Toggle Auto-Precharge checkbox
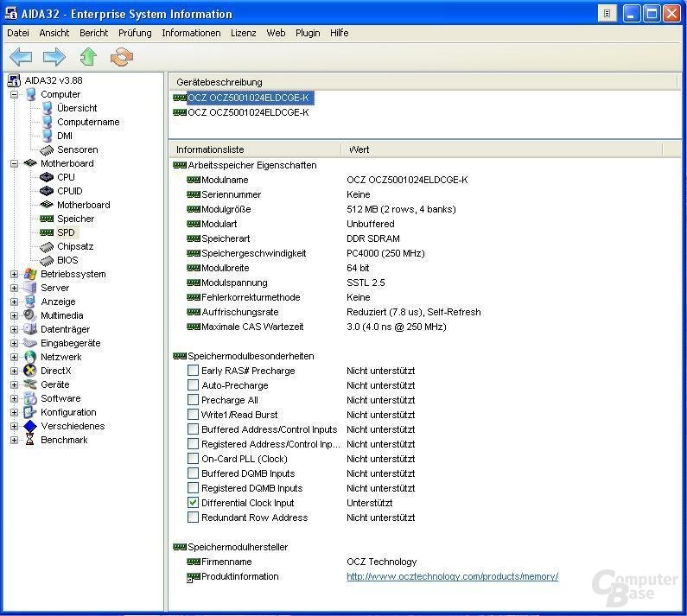The image size is (687, 616). pos(193,385)
